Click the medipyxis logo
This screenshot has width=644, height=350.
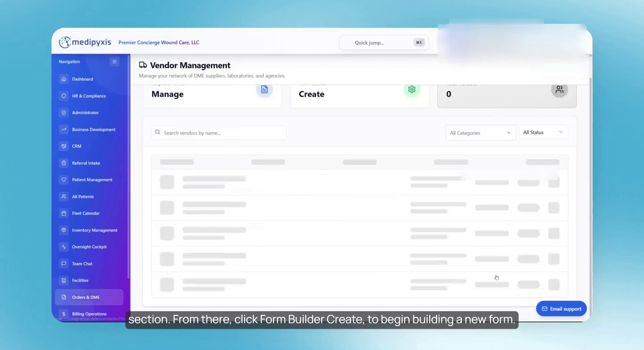click(85, 43)
